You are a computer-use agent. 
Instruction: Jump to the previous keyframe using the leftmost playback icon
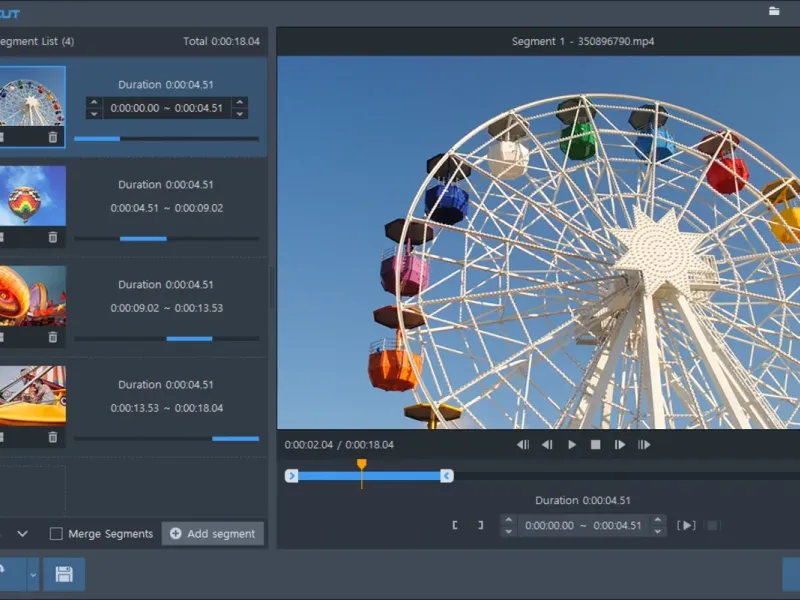point(522,445)
